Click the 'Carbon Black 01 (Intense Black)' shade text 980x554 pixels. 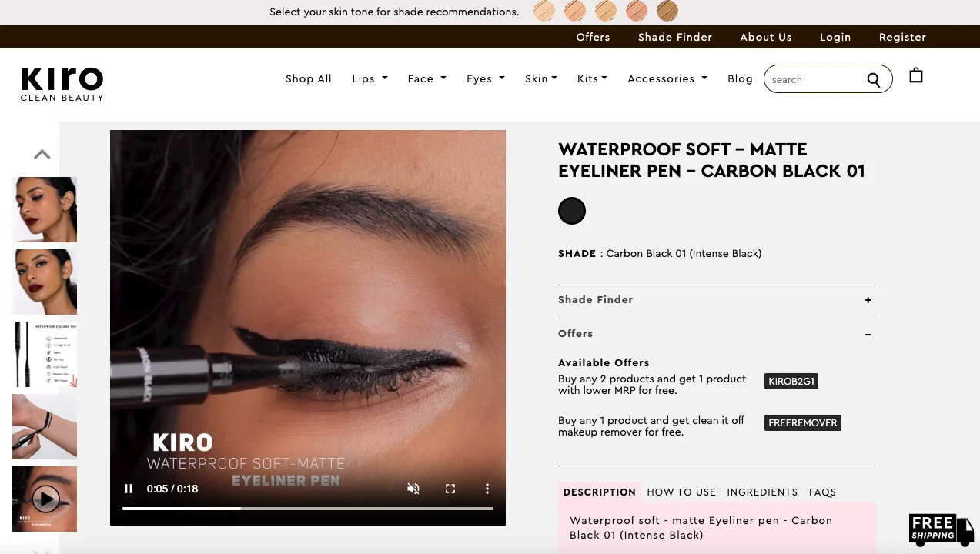point(684,253)
